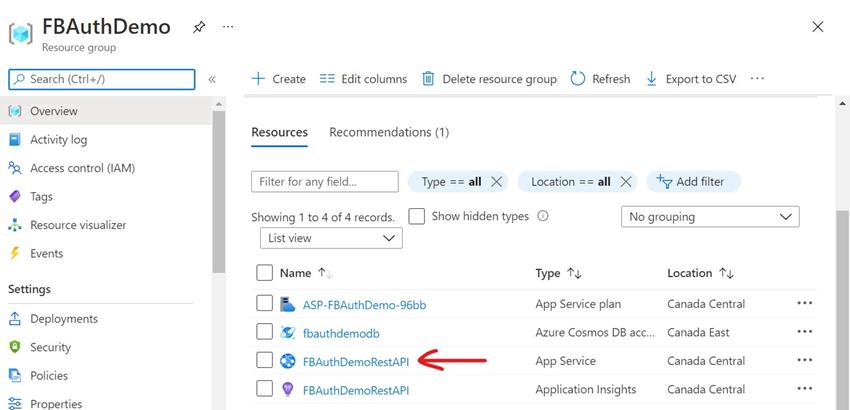Screen dimensions: 850x410
Task: Select the Application Insights FBAuthDemoRestAPI checkbox
Action: pos(264,388)
